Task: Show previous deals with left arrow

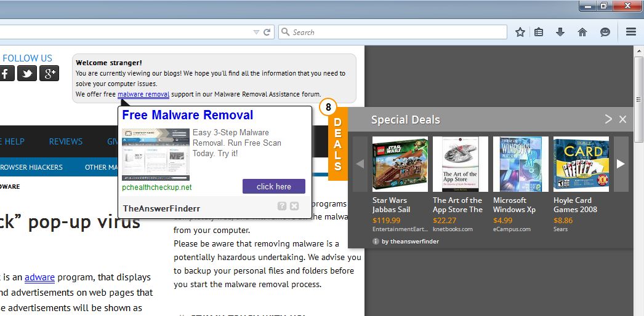Action: [360, 164]
